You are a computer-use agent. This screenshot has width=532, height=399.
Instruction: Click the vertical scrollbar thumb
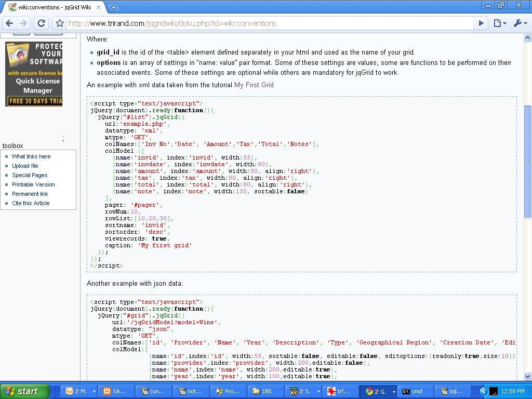tap(527, 162)
